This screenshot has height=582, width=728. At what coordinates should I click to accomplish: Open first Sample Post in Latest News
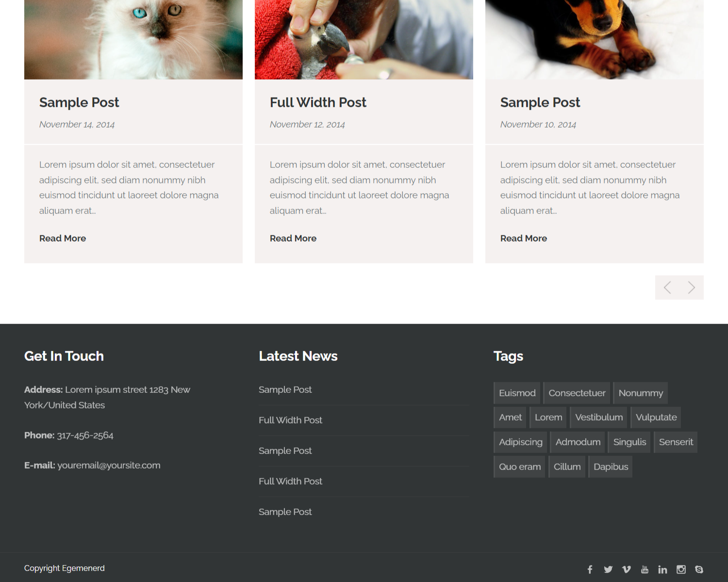click(x=285, y=389)
